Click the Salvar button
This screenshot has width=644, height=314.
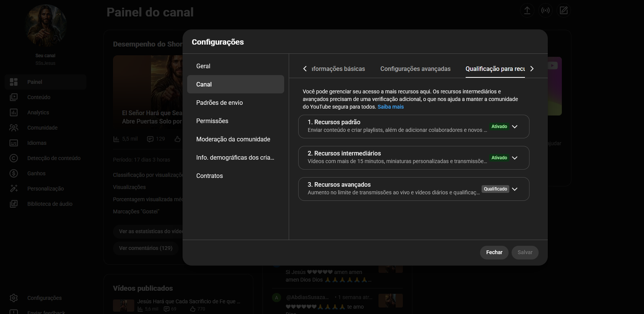[525, 252]
